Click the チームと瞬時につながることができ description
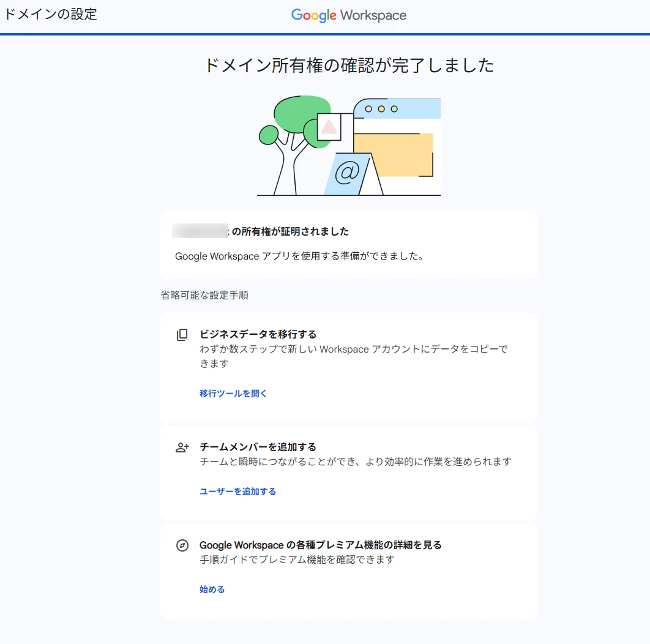The image size is (650, 644). click(x=356, y=462)
